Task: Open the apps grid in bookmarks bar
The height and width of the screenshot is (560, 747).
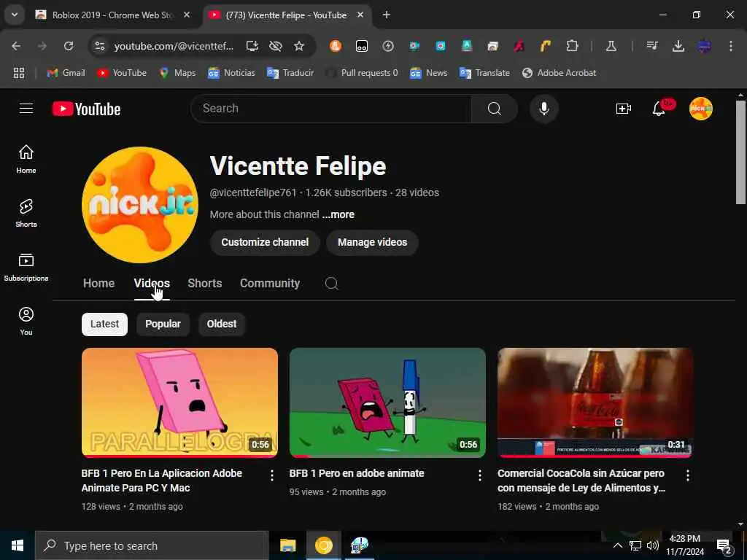Action: (x=18, y=73)
